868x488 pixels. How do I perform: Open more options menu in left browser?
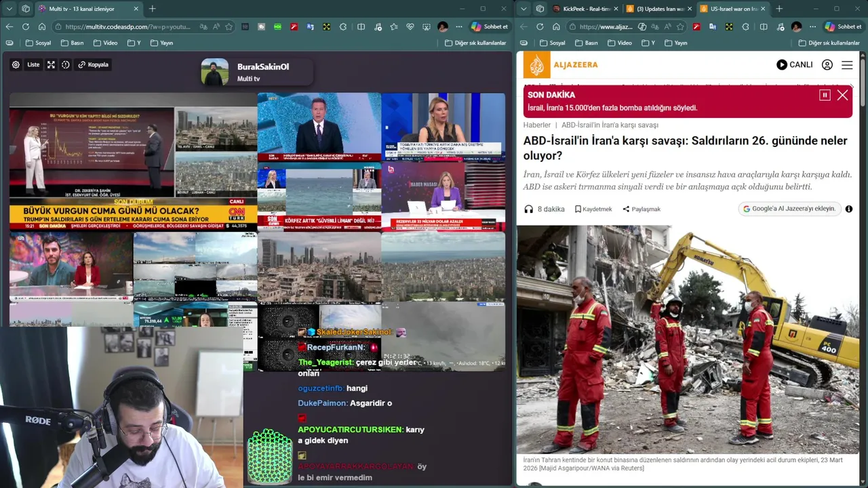(x=459, y=26)
